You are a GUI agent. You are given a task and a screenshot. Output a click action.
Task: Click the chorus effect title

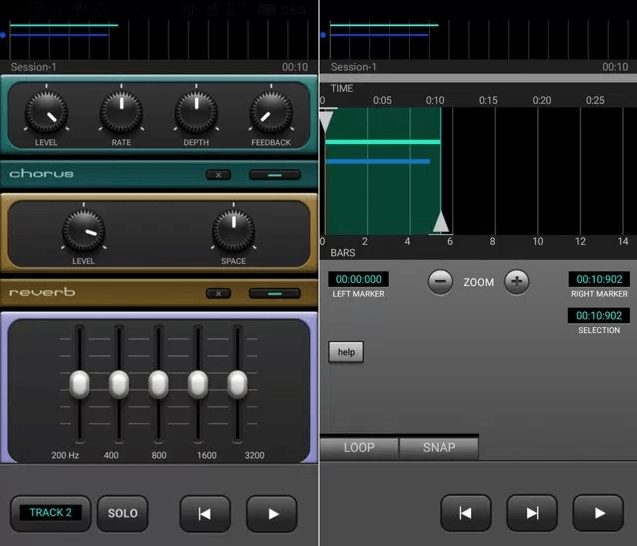pos(41,174)
